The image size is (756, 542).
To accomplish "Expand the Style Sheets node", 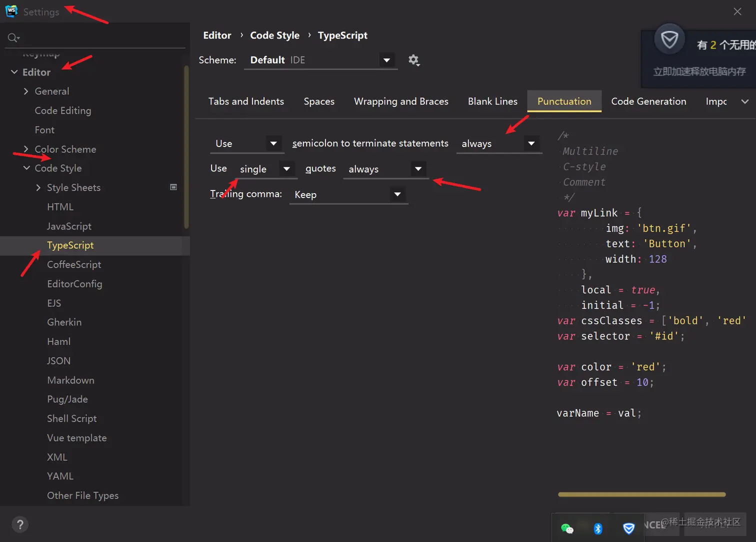I will tap(38, 187).
